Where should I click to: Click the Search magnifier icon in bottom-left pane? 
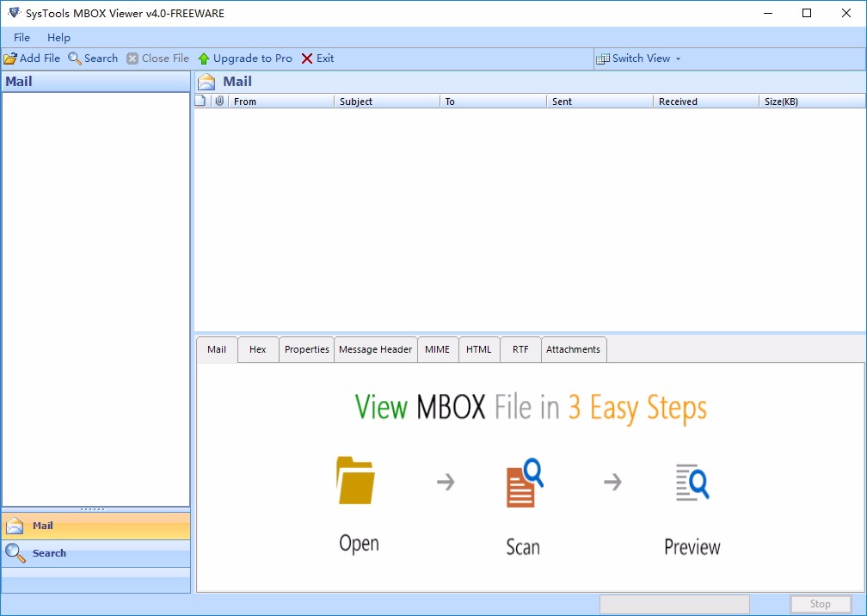(x=15, y=553)
